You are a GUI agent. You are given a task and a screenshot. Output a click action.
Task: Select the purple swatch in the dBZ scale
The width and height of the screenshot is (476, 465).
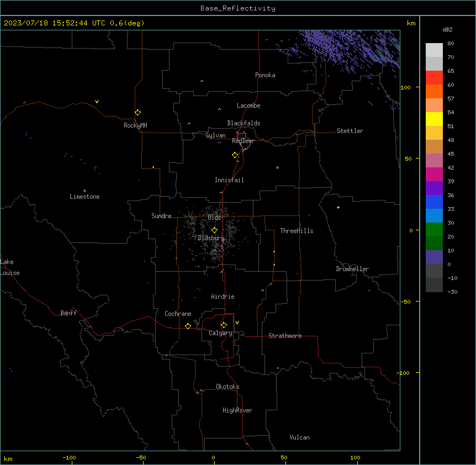pyautogui.click(x=434, y=188)
